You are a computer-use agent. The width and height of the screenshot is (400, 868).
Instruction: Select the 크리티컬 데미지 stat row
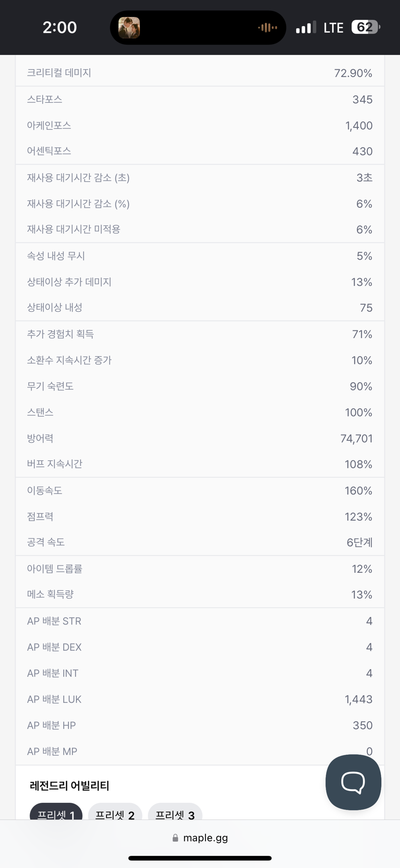coord(200,73)
